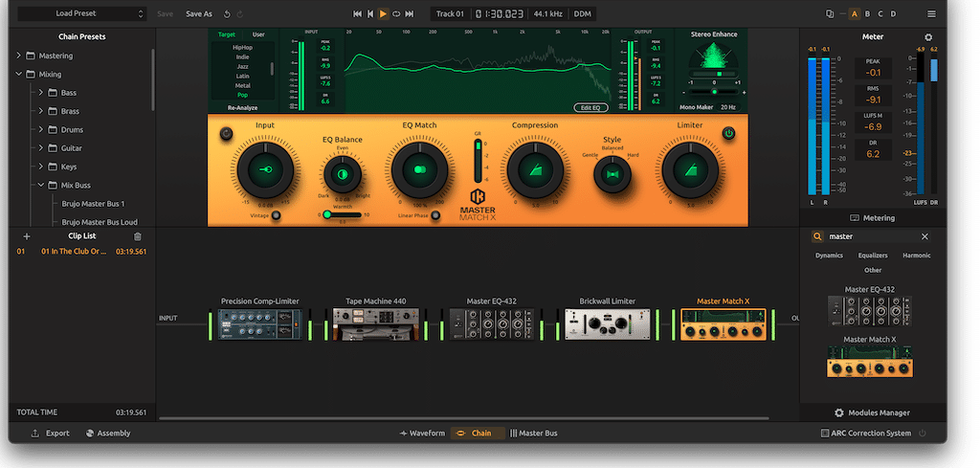
Task: Click the EQ Match knob
Action: point(419,169)
